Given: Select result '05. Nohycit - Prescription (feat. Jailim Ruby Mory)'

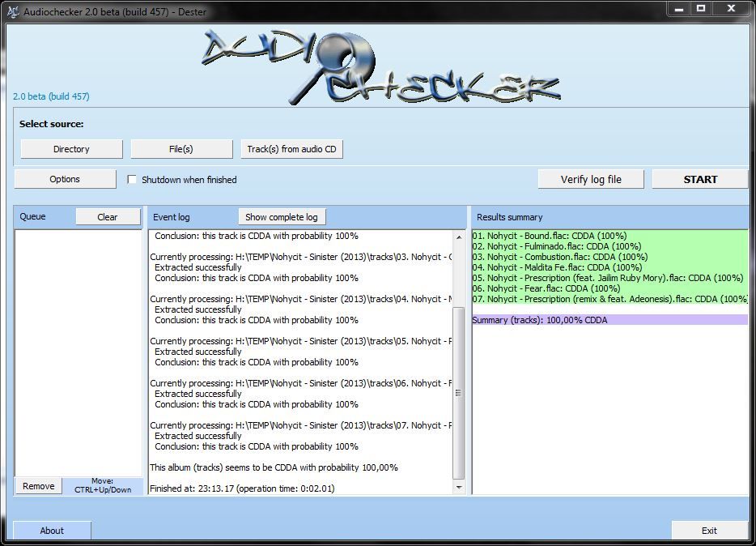Looking at the screenshot, I should coord(610,279).
